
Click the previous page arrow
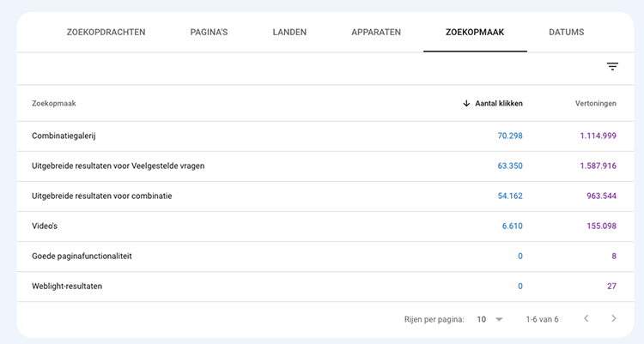click(x=586, y=319)
